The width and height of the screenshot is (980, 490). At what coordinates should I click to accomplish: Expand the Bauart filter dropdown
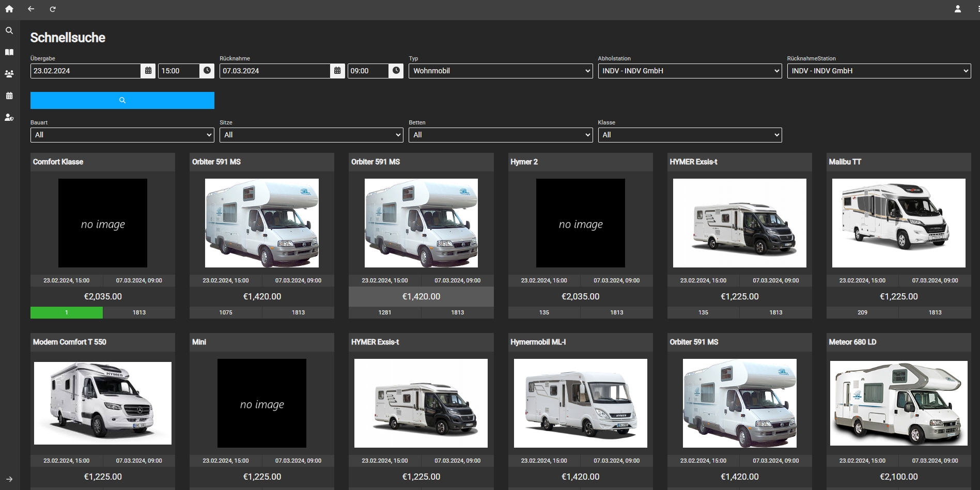click(x=122, y=135)
